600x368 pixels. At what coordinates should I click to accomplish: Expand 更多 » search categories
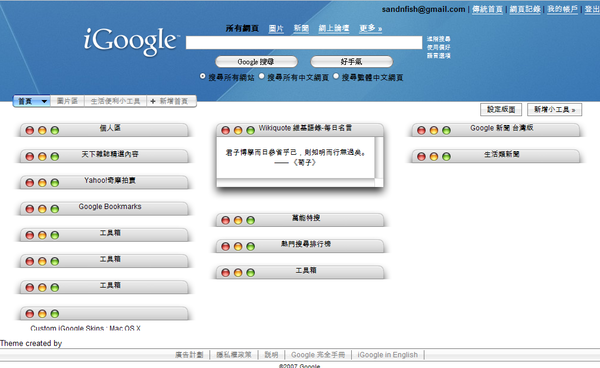(370, 28)
